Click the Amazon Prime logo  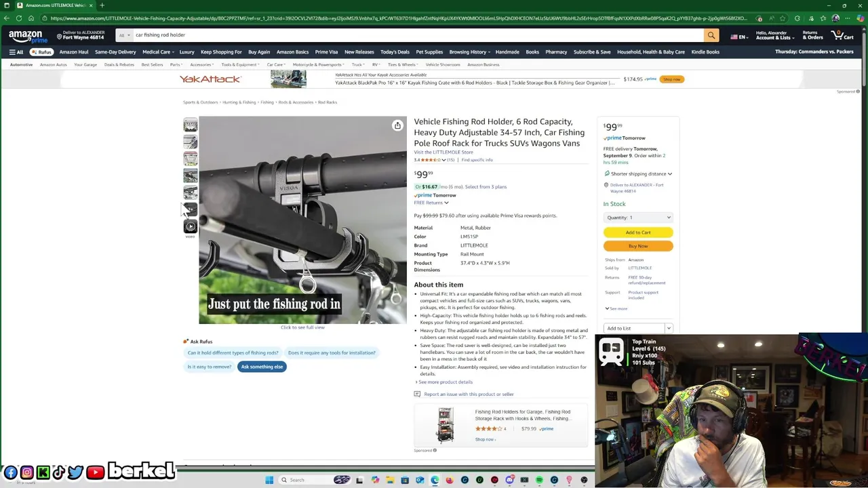pos(28,36)
